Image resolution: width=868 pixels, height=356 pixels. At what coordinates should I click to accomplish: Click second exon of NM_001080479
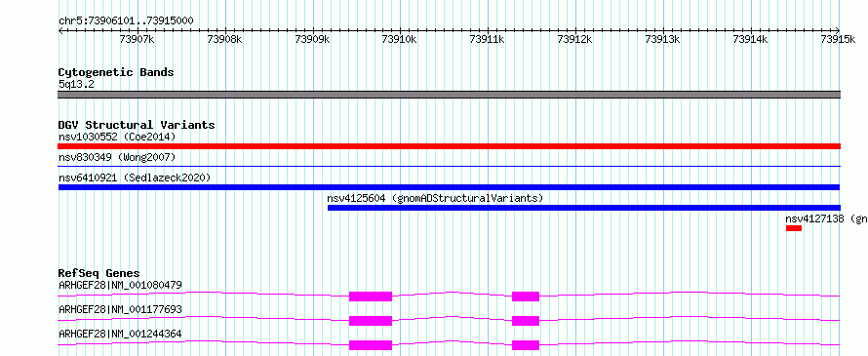[526, 297]
